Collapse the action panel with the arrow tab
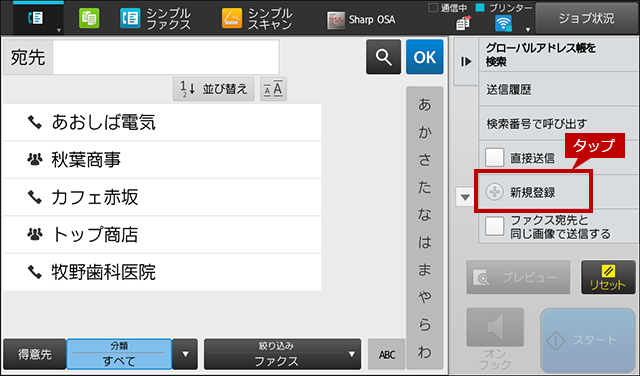 [x=466, y=62]
